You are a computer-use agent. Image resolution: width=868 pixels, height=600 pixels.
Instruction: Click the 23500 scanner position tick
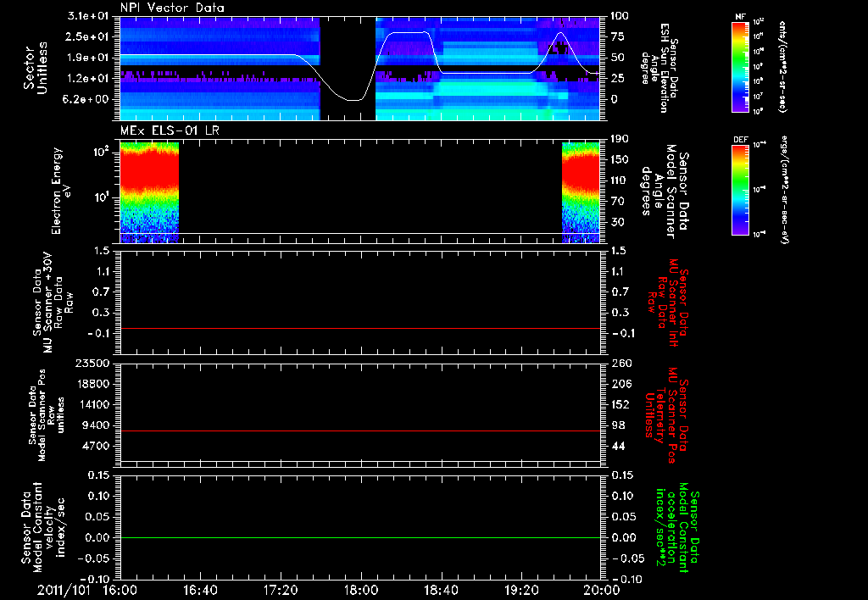[x=92, y=364]
